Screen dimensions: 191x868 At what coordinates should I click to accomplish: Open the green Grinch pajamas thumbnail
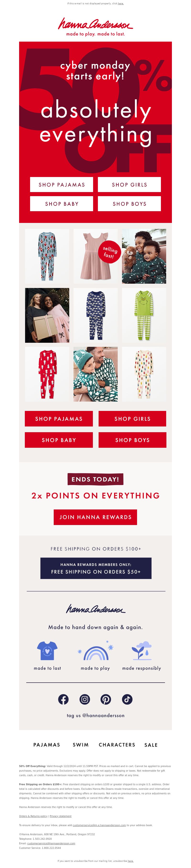point(144,315)
